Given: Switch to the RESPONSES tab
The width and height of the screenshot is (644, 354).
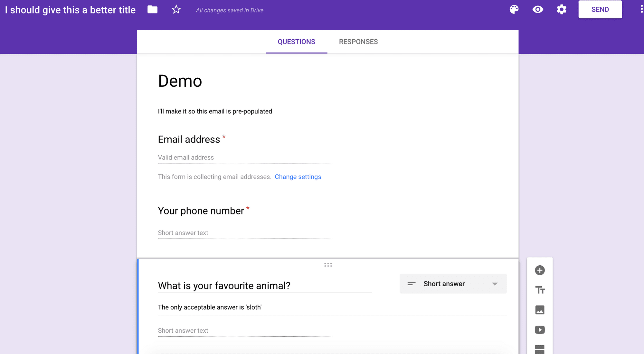Looking at the screenshot, I should [358, 42].
